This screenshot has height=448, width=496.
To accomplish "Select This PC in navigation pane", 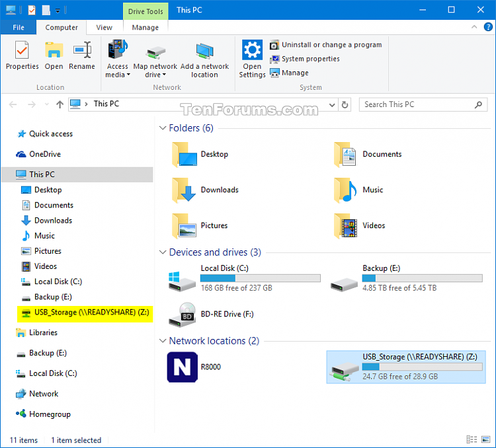I will (x=77, y=174).
